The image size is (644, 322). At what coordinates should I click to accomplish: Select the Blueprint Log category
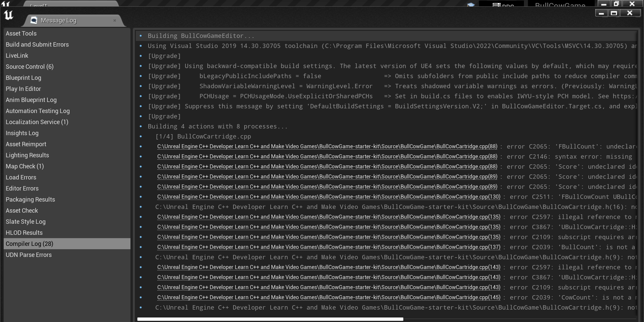tap(23, 78)
